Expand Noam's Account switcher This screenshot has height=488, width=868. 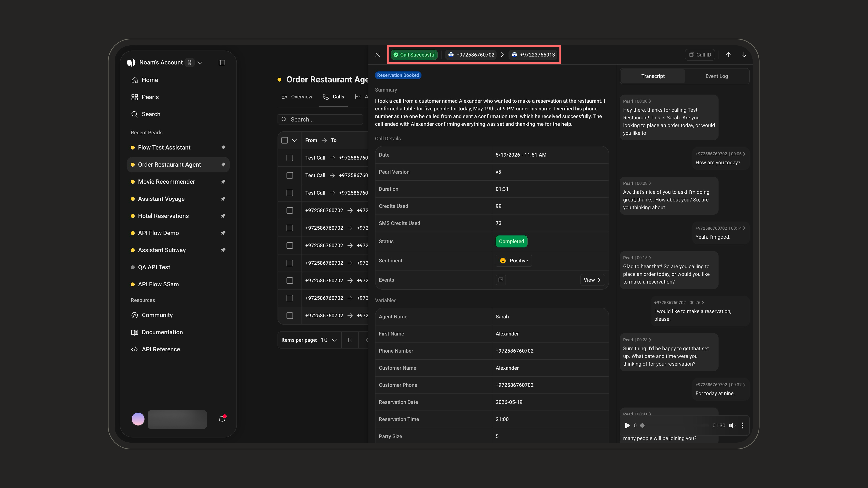pos(200,63)
